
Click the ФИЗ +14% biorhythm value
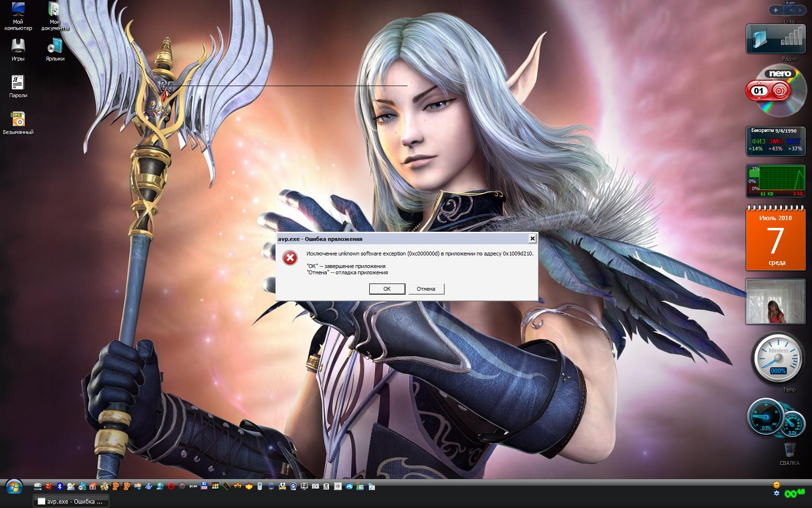pos(756,145)
